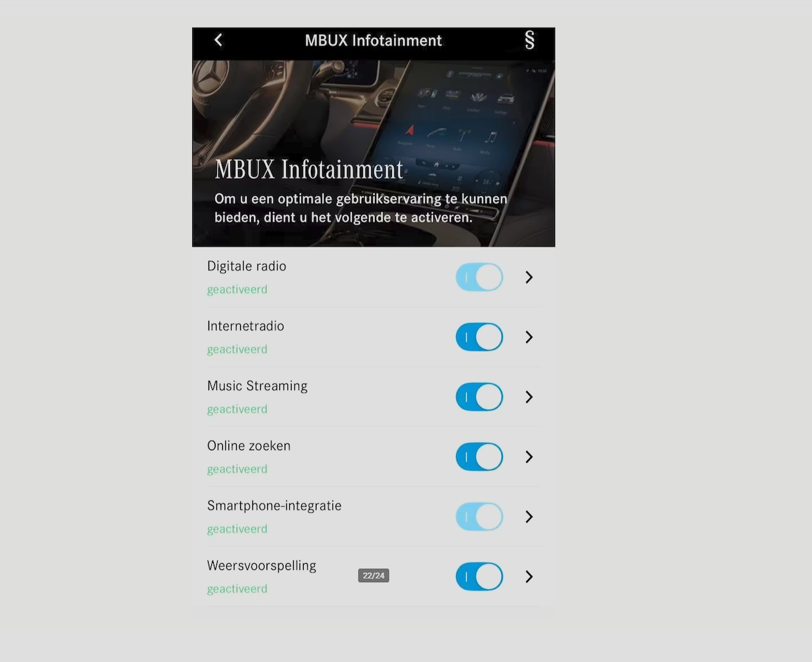Click geactiveerd status under Online zoeken
This screenshot has width=812, height=662.
click(237, 469)
